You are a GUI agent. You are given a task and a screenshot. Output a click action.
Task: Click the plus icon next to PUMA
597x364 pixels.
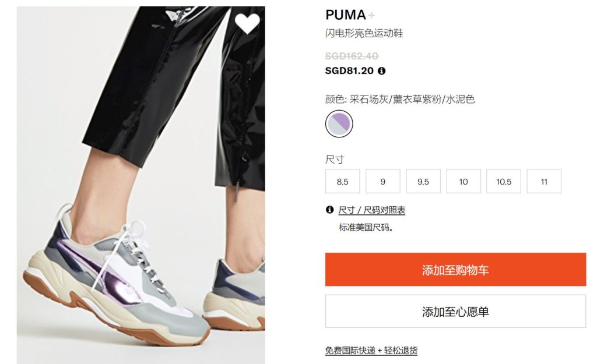tap(371, 15)
